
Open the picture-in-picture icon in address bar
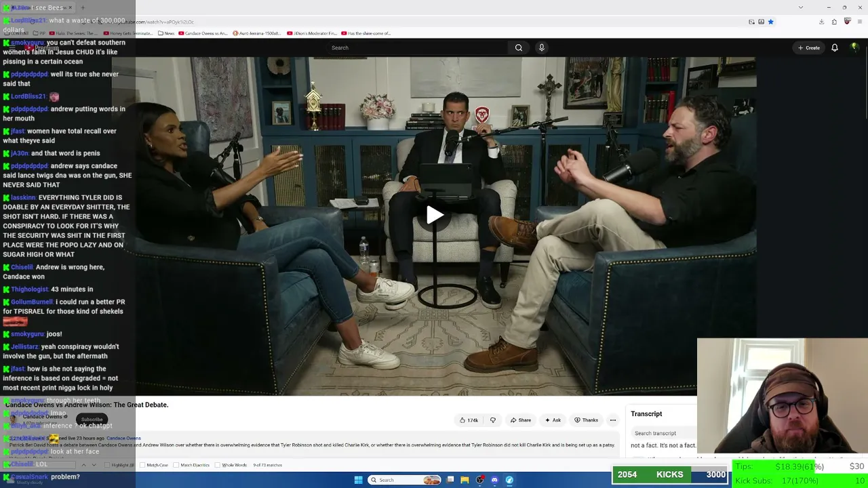point(751,22)
